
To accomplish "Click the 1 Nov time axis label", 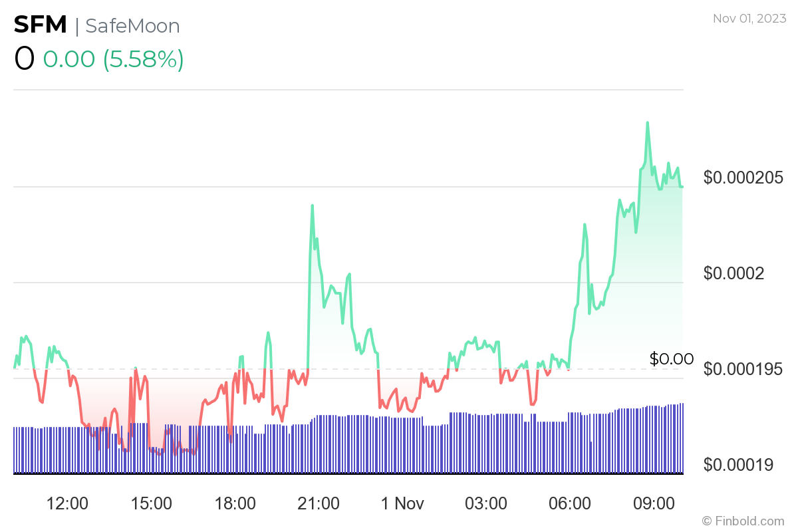I will coord(402,503).
